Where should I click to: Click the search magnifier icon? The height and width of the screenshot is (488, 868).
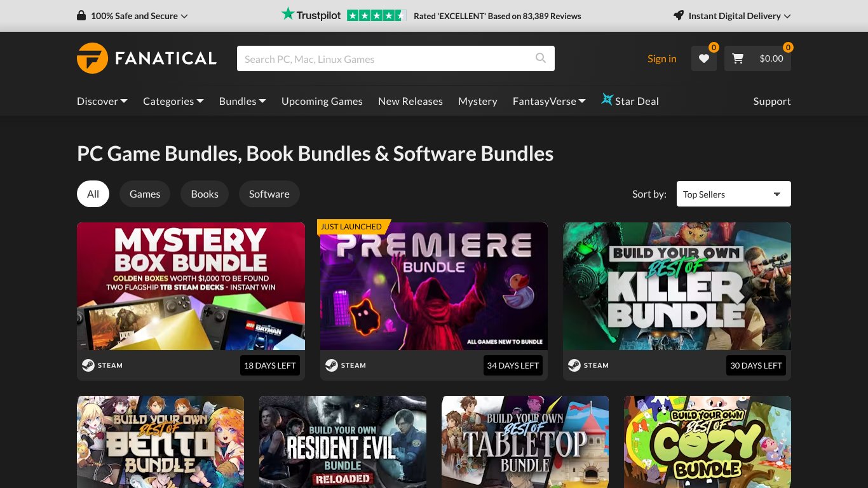click(541, 58)
